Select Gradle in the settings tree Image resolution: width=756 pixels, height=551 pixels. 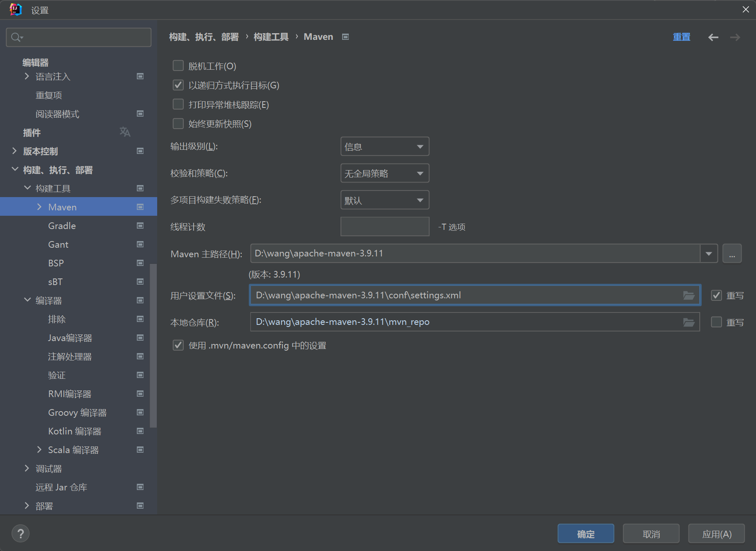[62, 226]
